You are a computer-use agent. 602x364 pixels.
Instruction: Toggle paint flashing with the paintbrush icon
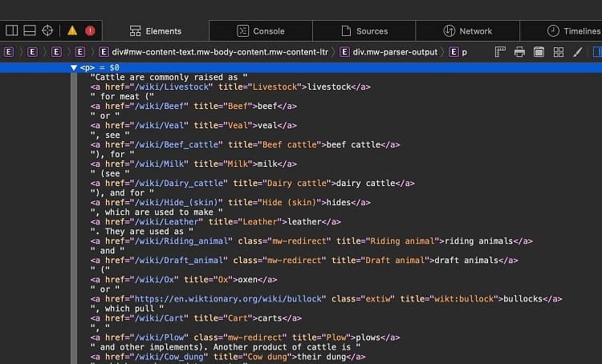coord(576,52)
